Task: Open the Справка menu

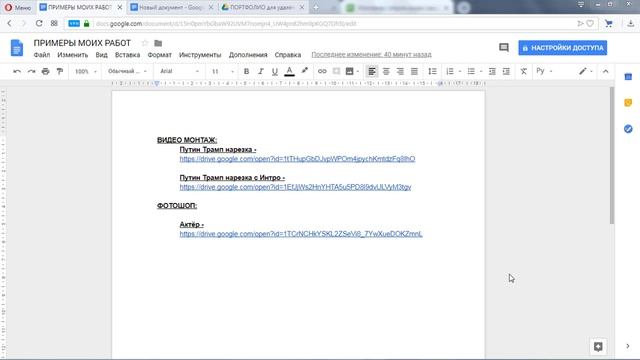Action: tap(288, 55)
